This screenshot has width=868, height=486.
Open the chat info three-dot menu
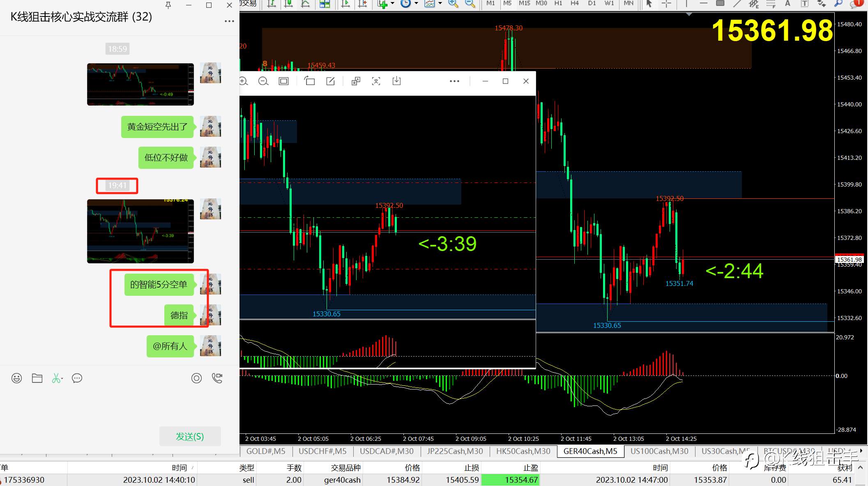(x=229, y=21)
